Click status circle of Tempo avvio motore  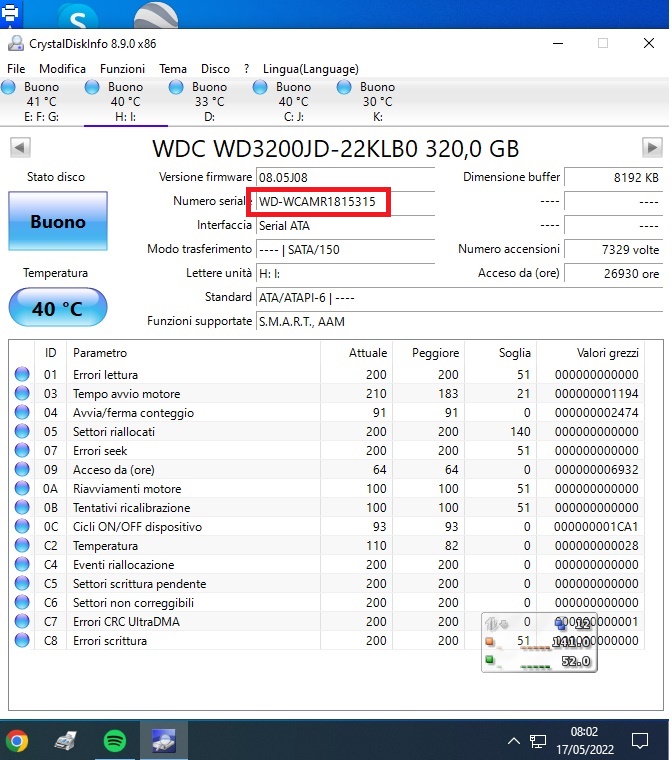coord(22,393)
